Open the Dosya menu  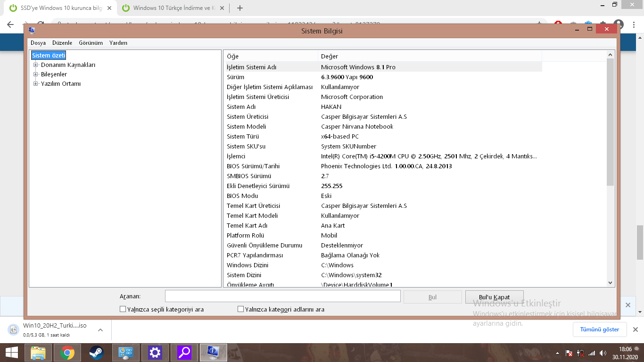pyautogui.click(x=38, y=43)
